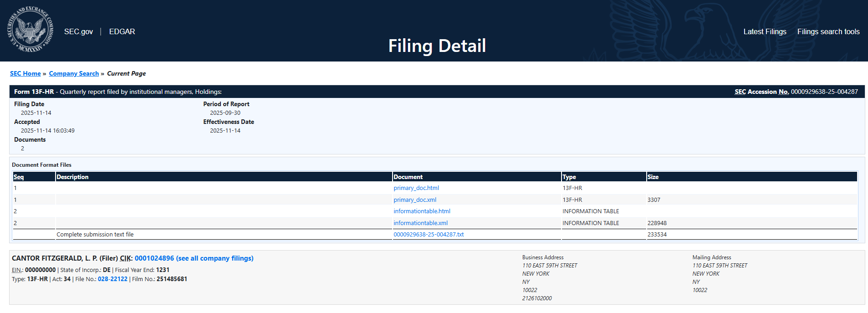Click CIK number 0001024896 company filings link
Screen dimensions: 868x313
[194, 258]
